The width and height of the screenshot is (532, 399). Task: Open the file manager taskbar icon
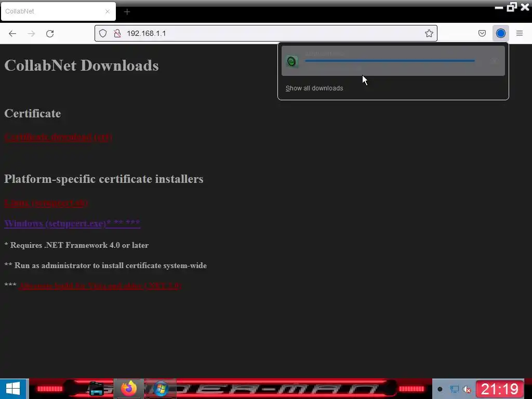[x=96, y=389]
